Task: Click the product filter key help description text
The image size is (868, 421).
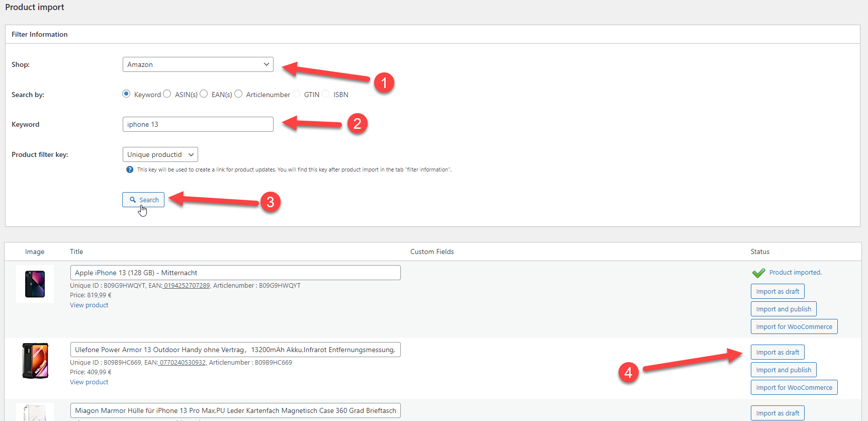Action: coord(294,170)
